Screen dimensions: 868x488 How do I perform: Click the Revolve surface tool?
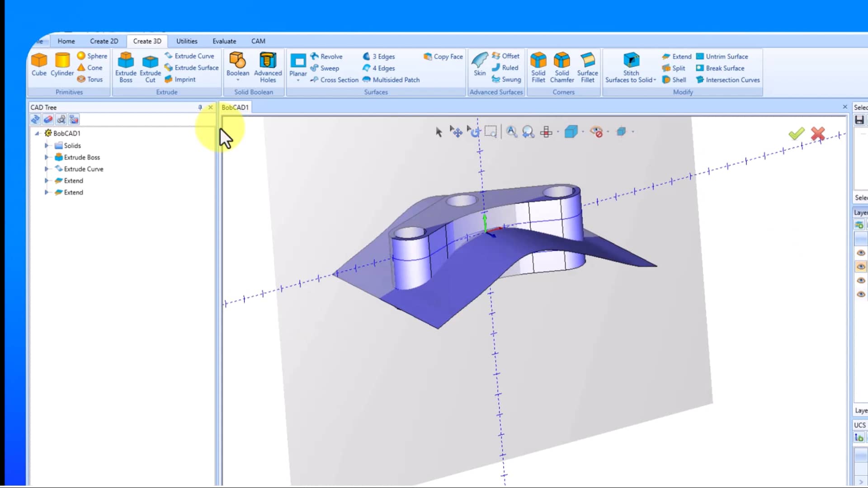[326, 56]
